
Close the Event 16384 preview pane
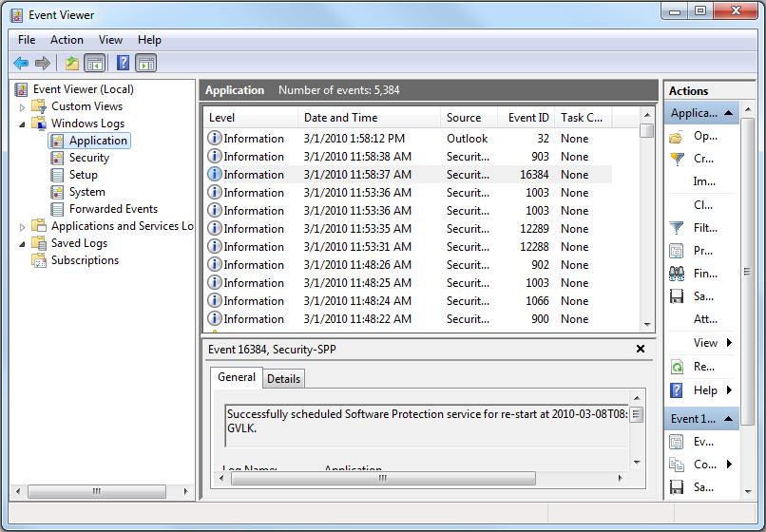pyautogui.click(x=641, y=349)
